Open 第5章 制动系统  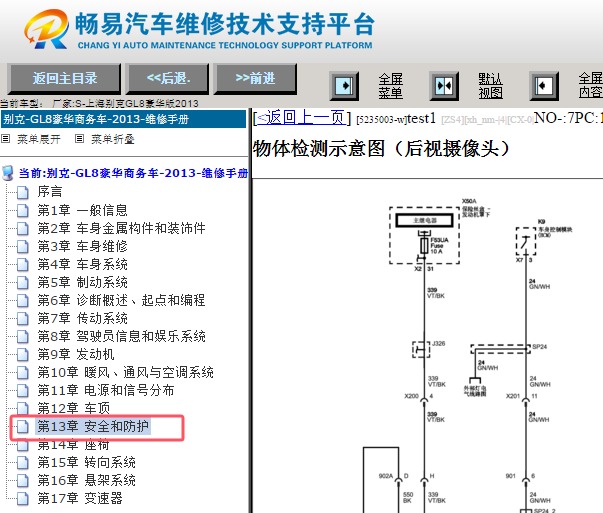coord(82,282)
